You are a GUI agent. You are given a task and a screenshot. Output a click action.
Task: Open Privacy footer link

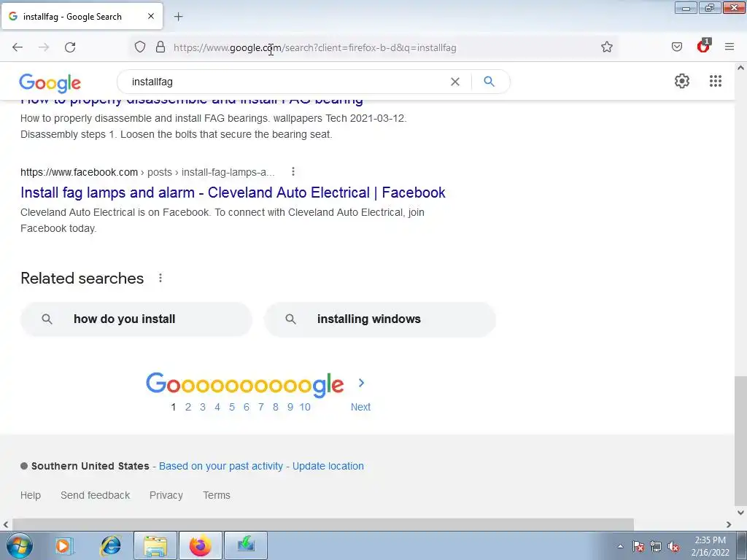click(x=166, y=495)
